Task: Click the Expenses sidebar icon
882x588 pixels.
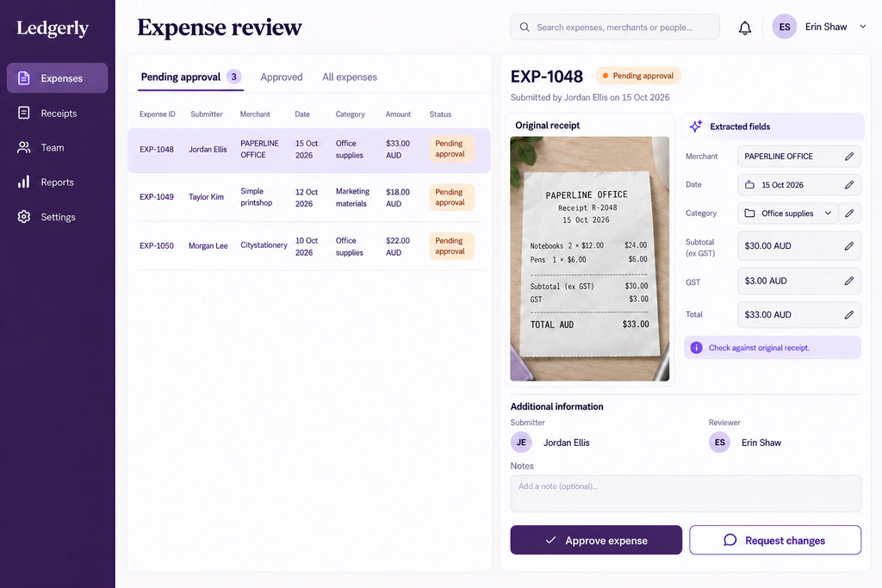Action: click(x=23, y=78)
